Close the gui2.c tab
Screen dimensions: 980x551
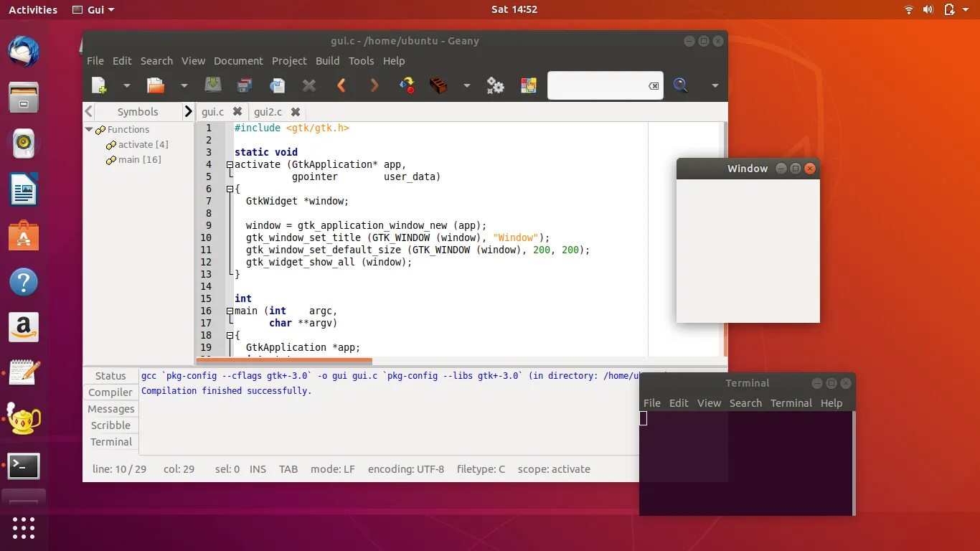click(296, 112)
